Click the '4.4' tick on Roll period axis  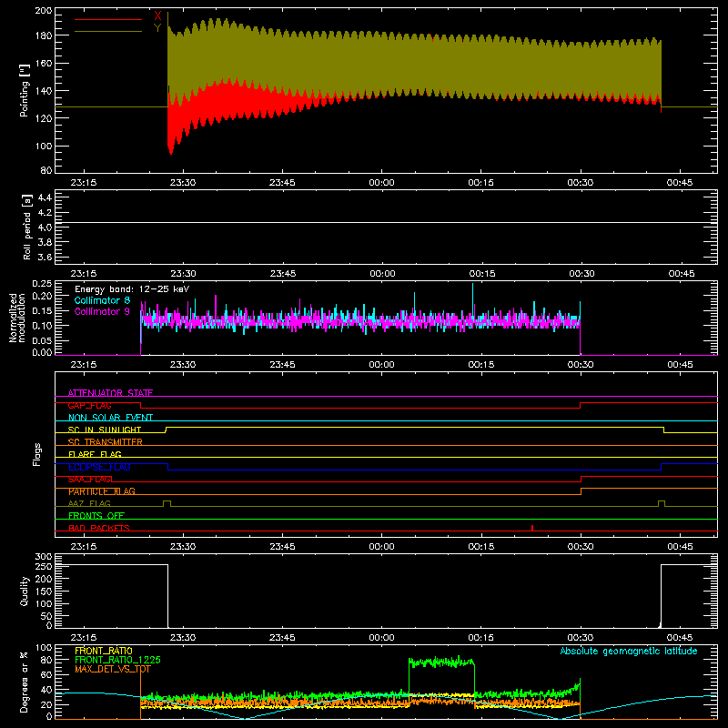pyautogui.click(x=45, y=197)
